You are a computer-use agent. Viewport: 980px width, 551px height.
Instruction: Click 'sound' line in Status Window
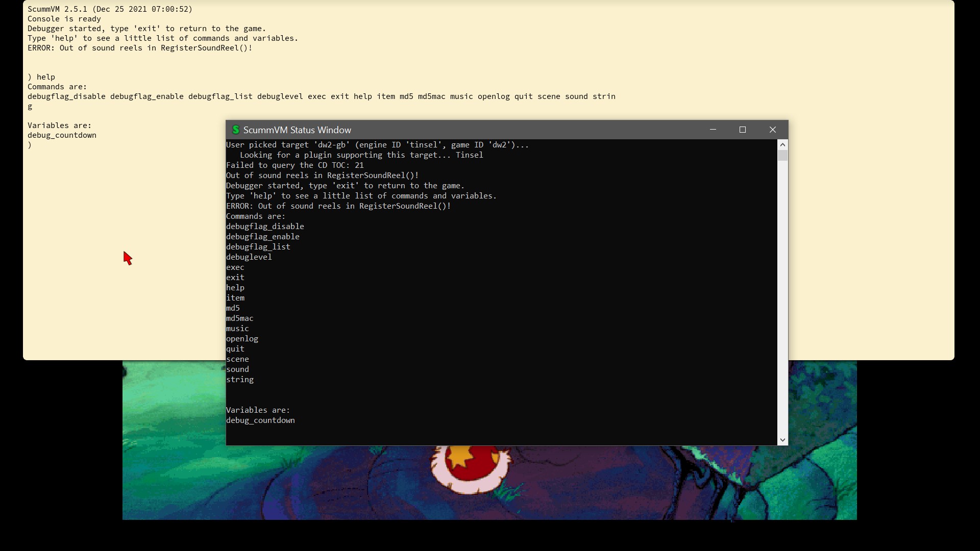coord(237,369)
